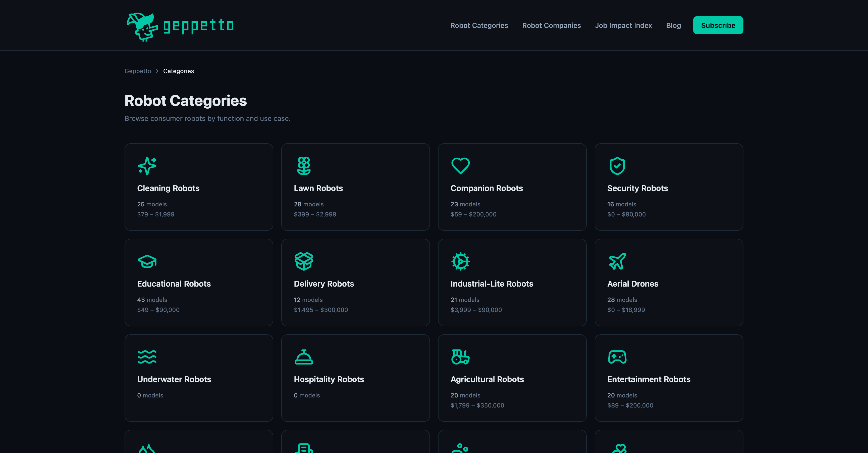Click the 'Robot Categories' page heading
868x453 pixels.
pos(185,101)
